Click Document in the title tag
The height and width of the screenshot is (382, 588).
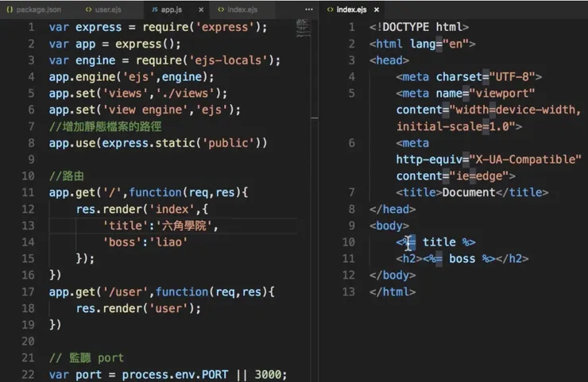[469, 193]
